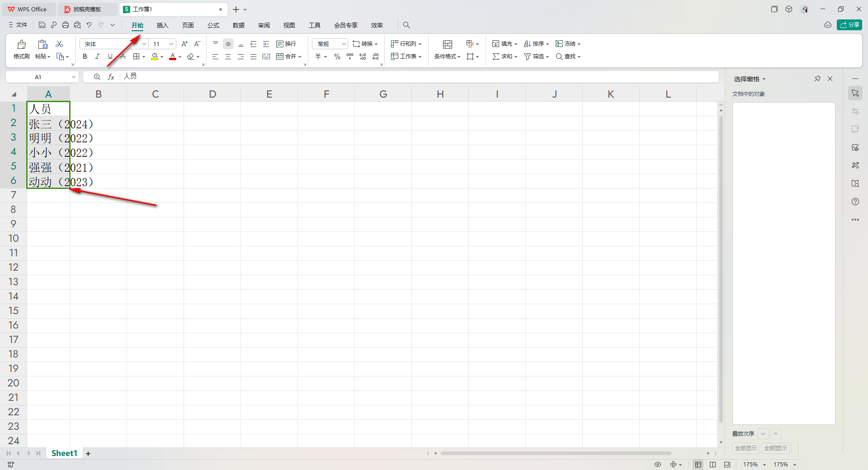
Task: Increase font size with A+ icon
Action: tap(184, 44)
